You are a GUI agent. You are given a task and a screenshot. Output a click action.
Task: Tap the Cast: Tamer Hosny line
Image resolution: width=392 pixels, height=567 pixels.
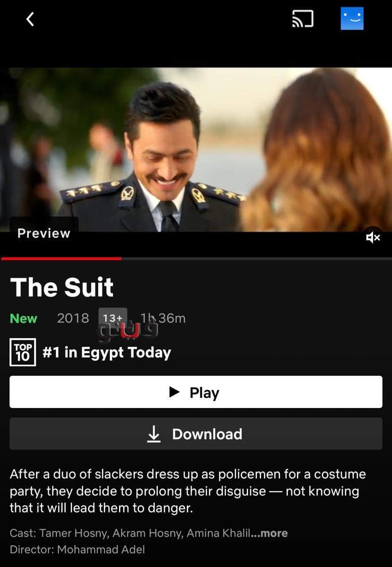coord(149,533)
